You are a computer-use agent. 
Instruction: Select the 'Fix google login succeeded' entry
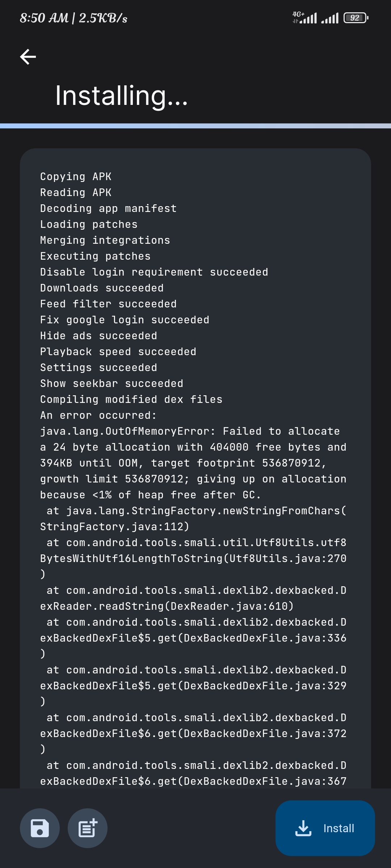pyautogui.click(x=125, y=319)
